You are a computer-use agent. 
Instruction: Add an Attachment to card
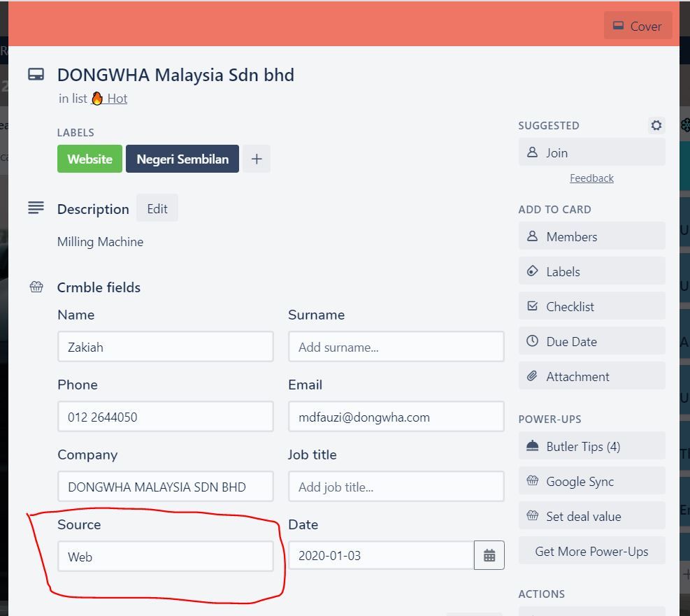[592, 376]
